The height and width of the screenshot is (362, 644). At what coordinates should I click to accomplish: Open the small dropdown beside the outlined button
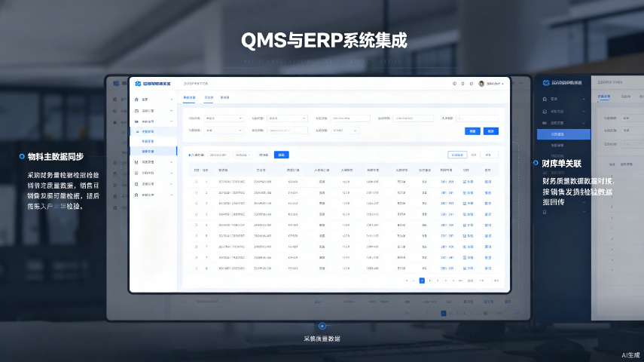pyautogui.click(x=489, y=155)
